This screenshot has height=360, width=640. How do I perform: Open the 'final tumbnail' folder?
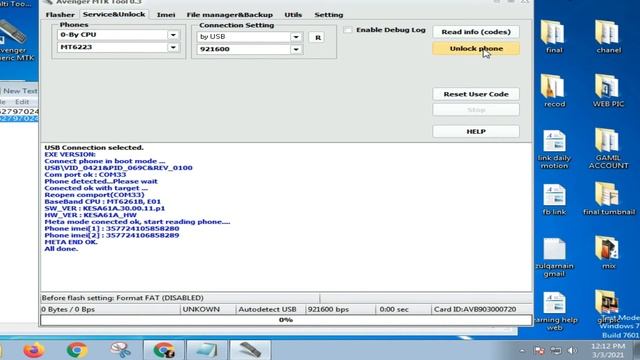tap(609, 198)
